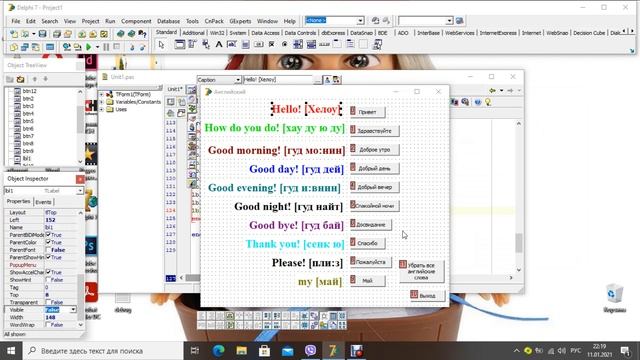
Task: Click the 'Убрать все английские слова' button
Action: [421, 271]
